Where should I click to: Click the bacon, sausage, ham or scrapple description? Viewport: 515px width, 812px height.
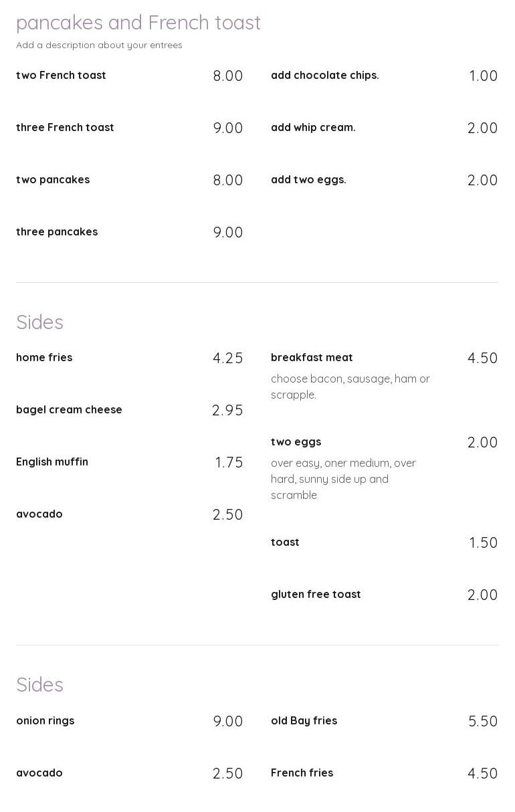tap(350, 387)
